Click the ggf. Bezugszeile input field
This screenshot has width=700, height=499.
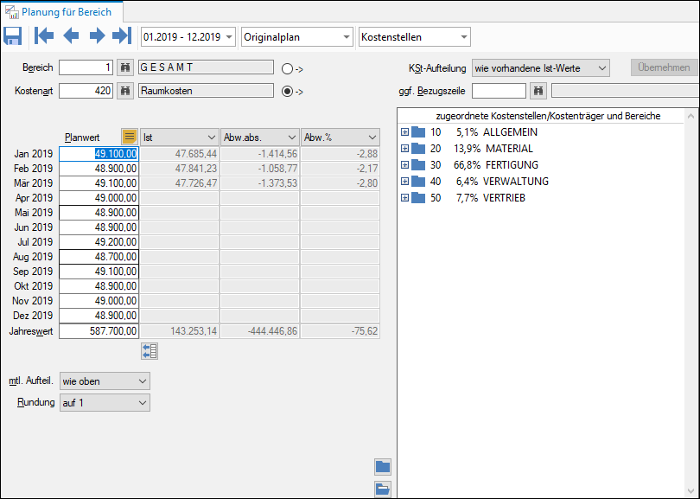click(x=499, y=91)
